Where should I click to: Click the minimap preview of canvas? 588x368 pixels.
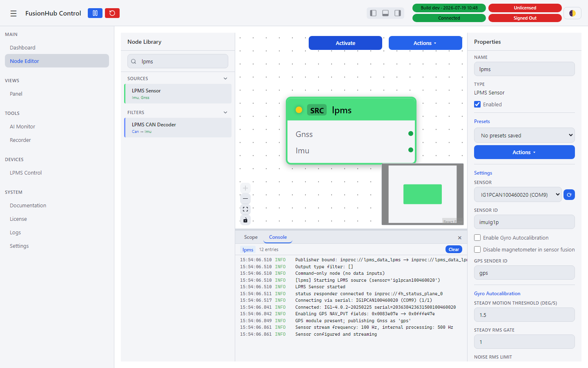423,194
